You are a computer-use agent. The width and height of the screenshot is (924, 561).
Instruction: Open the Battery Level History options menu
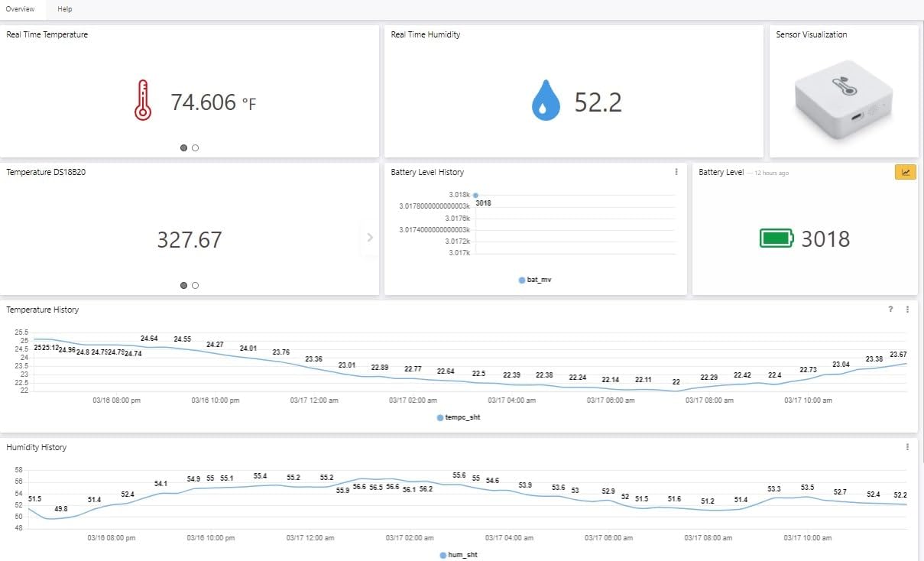676,172
